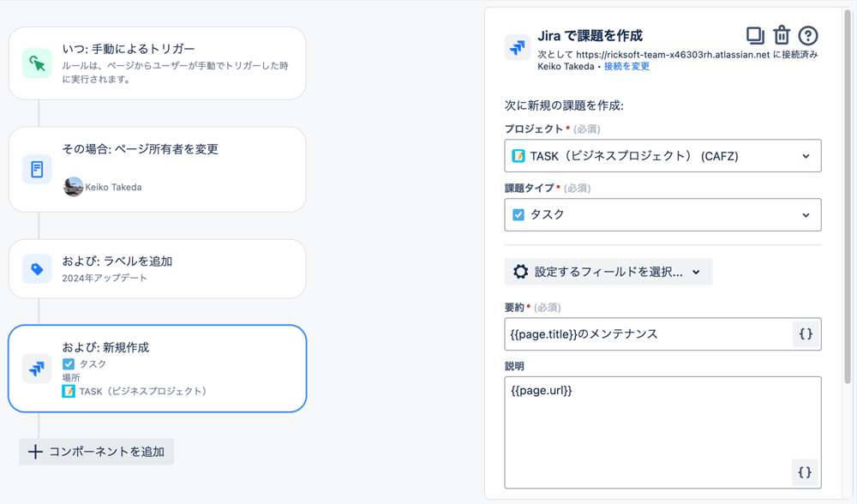Click the label tag icon
This screenshot has width=857, height=504.
[x=37, y=269]
